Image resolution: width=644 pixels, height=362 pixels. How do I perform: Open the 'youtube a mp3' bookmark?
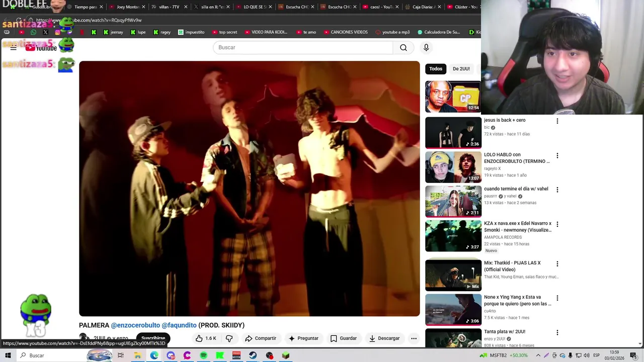(392, 32)
